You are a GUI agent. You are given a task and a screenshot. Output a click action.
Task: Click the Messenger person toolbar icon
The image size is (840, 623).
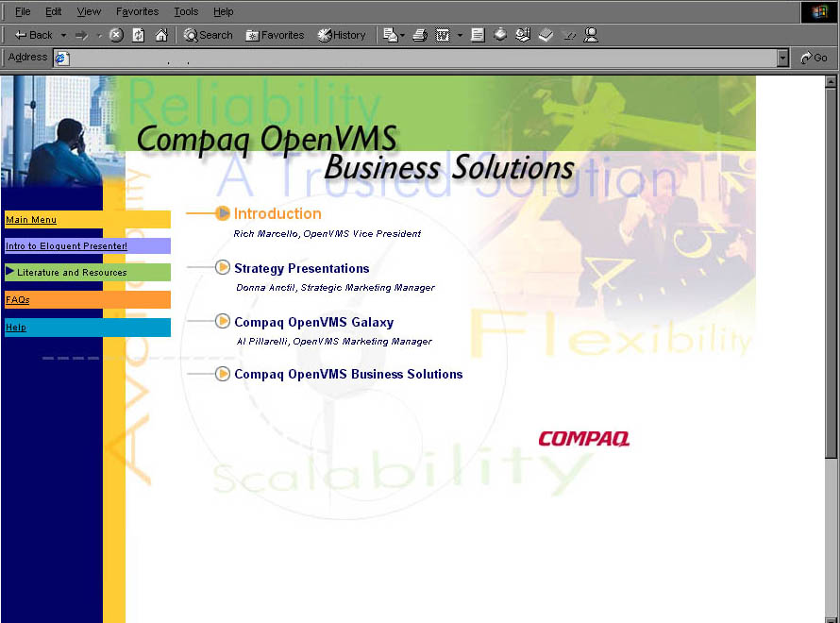[x=591, y=35]
